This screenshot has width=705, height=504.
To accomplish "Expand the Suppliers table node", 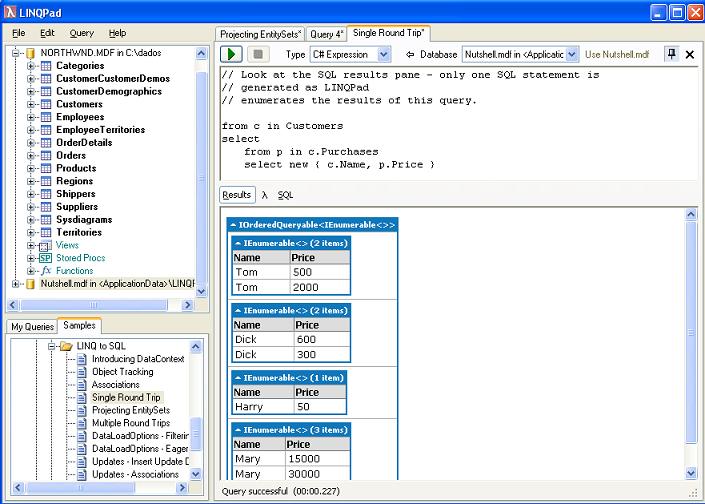I will [30, 207].
